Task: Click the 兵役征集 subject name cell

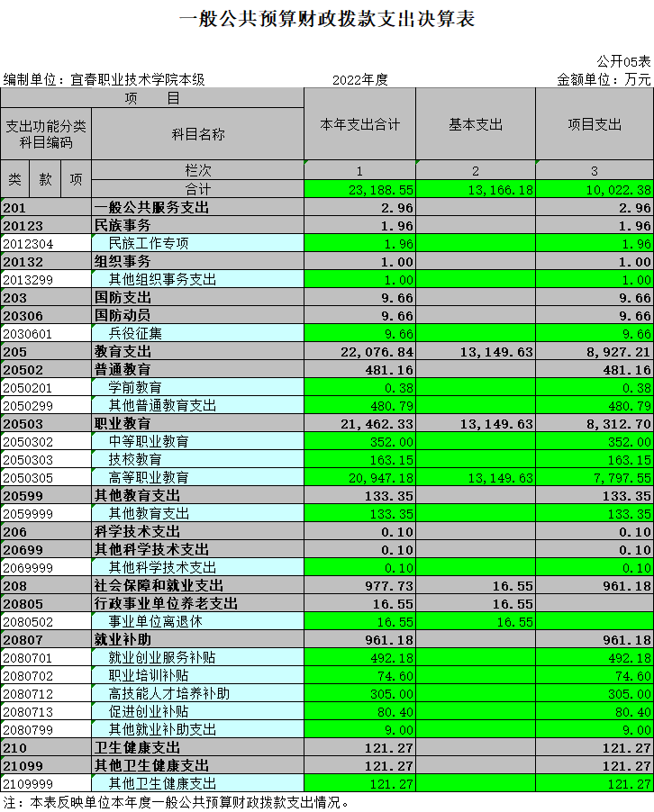Action: click(197, 333)
